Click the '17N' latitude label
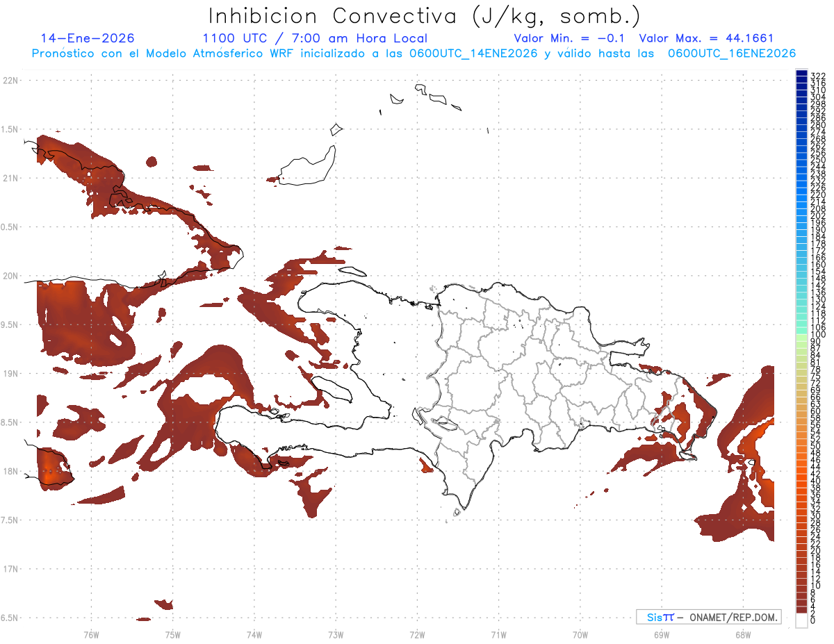Screen dimensions: 834x644 10,569
